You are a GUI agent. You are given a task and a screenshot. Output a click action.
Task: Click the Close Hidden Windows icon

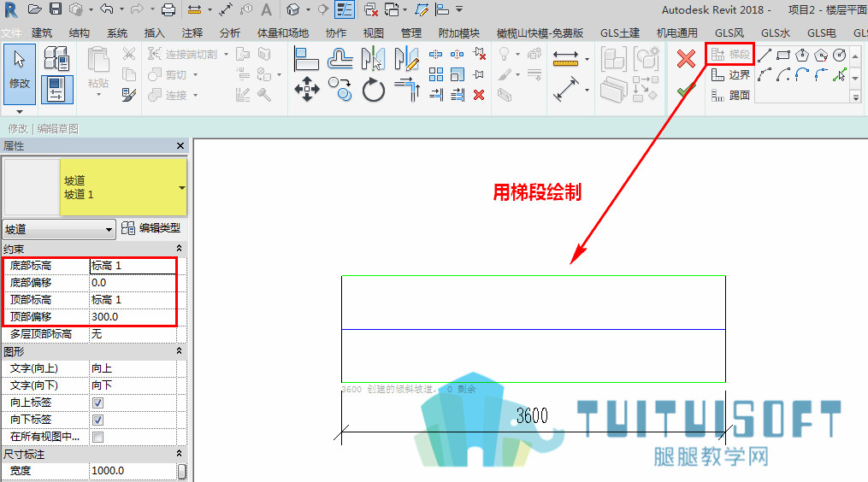click(371, 9)
